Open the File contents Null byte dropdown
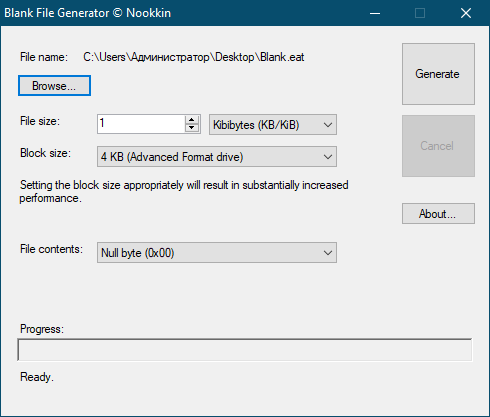The width and height of the screenshot is (490, 417). (x=217, y=253)
